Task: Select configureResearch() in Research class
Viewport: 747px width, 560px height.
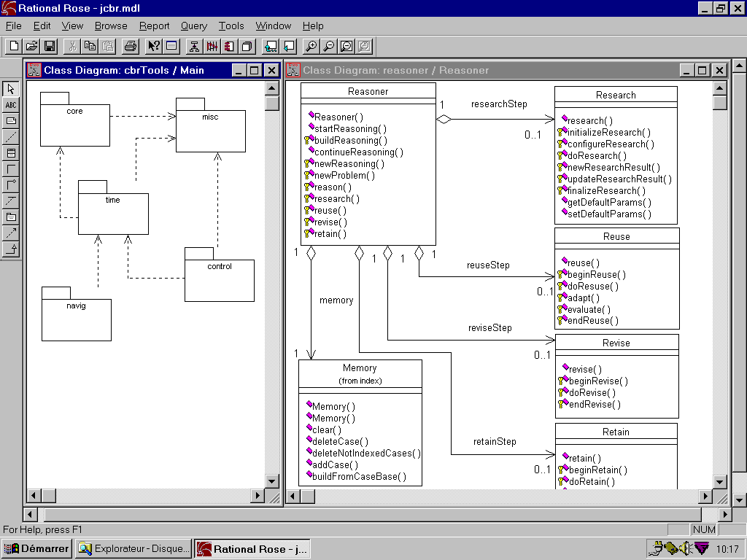Action: 611,144
